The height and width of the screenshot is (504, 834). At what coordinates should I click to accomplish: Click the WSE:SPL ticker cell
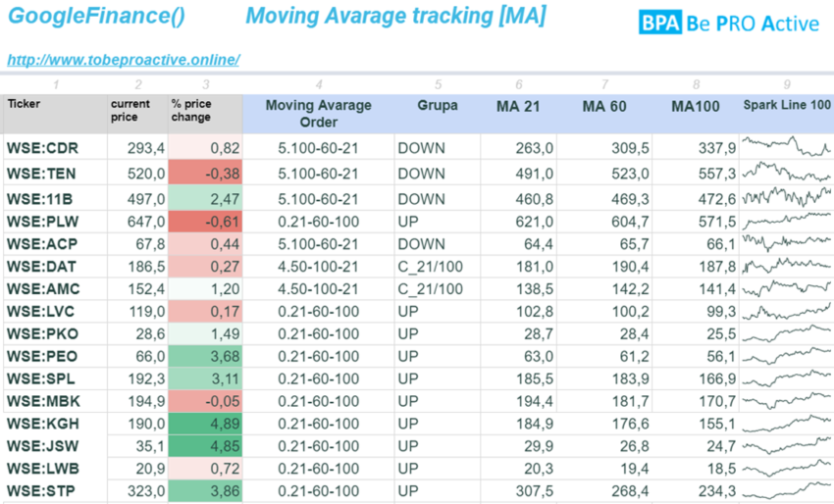click(x=55, y=378)
